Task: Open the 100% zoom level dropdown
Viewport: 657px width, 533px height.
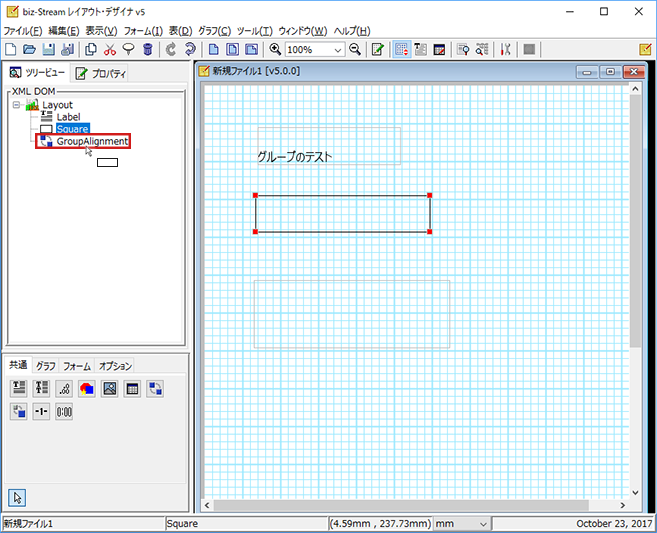Action: tap(338, 50)
